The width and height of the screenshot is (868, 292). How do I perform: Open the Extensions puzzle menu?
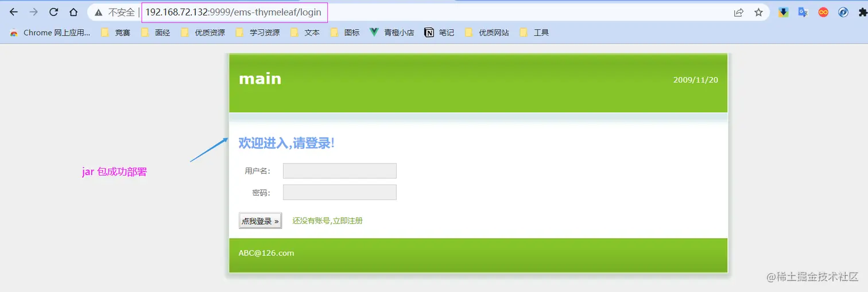(862, 12)
